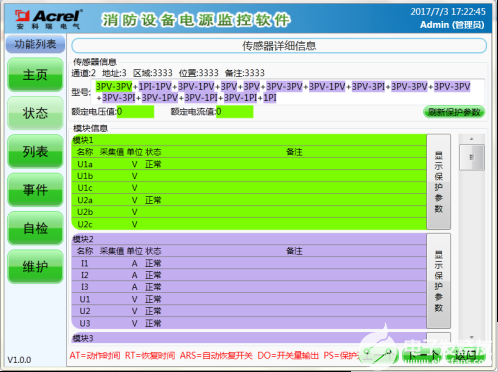This screenshot has width=498, height=372.
Task: Click the 地址:3 address text
Action: [x=114, y=73]
